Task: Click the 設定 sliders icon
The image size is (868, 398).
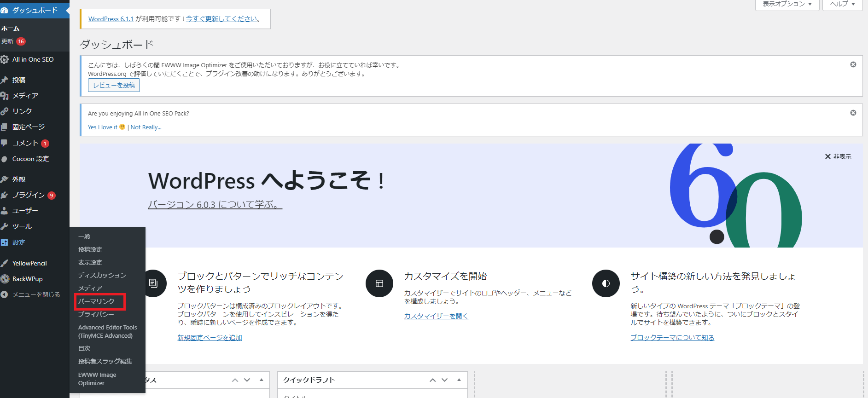Action: (5, 242)
